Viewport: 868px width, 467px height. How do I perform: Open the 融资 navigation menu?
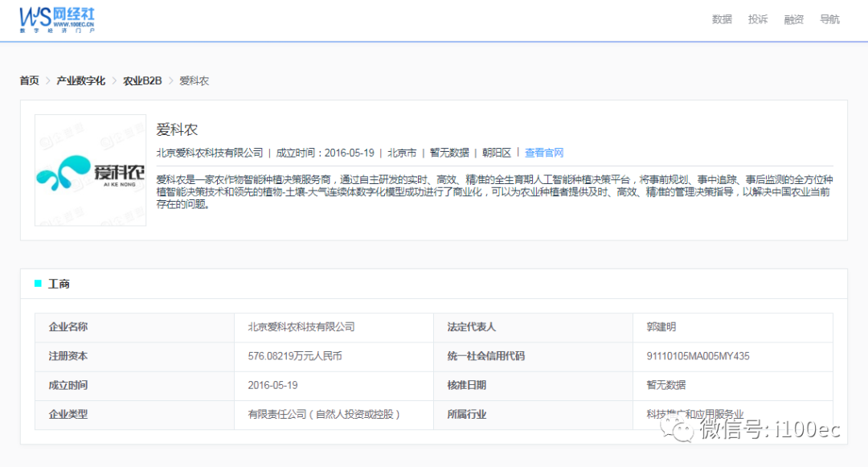[794, 19]
